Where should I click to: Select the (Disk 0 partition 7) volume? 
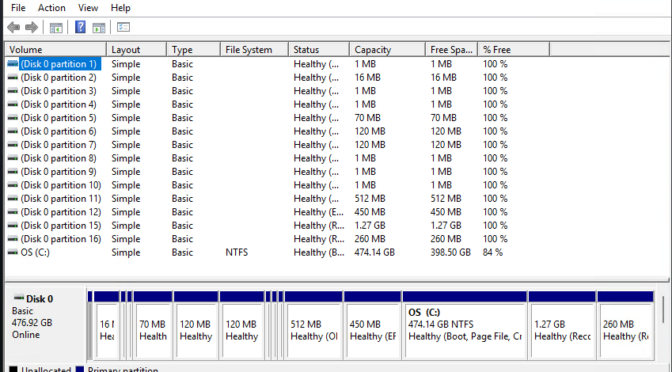[x=58, y=145]
